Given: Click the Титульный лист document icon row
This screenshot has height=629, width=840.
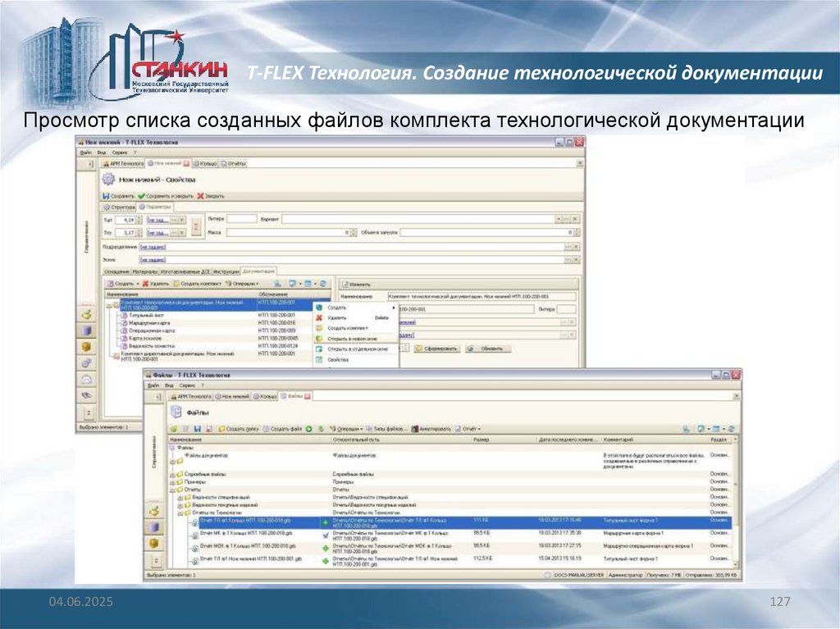Looking at the screenshot, I should [124, 315].
